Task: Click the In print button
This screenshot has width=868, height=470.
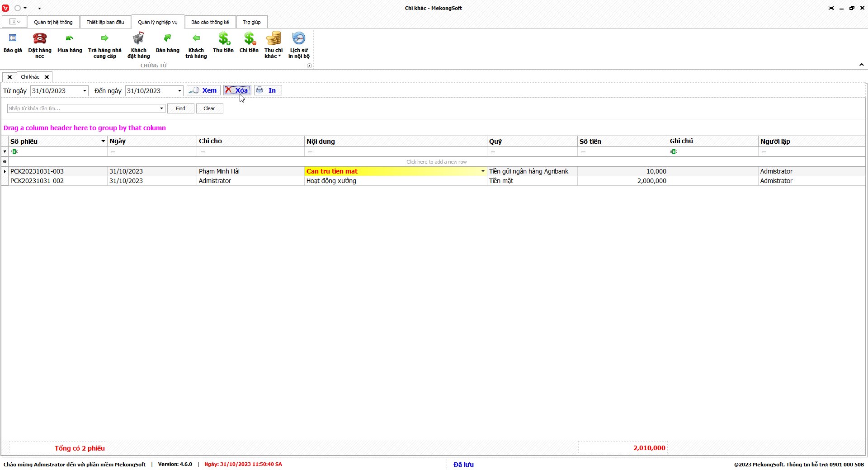Action: [x=268, y=90]
